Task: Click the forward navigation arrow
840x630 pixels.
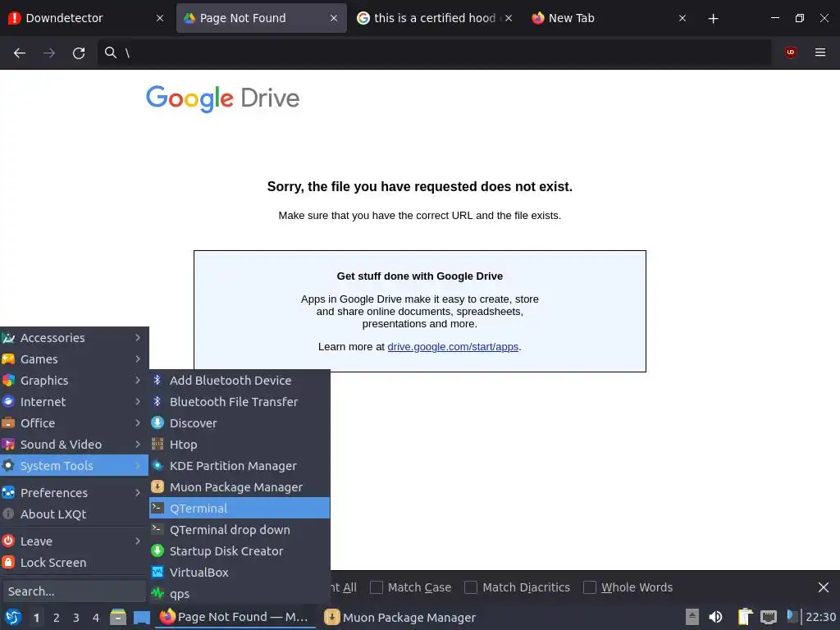Action: pyautogui.click(x=49, y=52)
